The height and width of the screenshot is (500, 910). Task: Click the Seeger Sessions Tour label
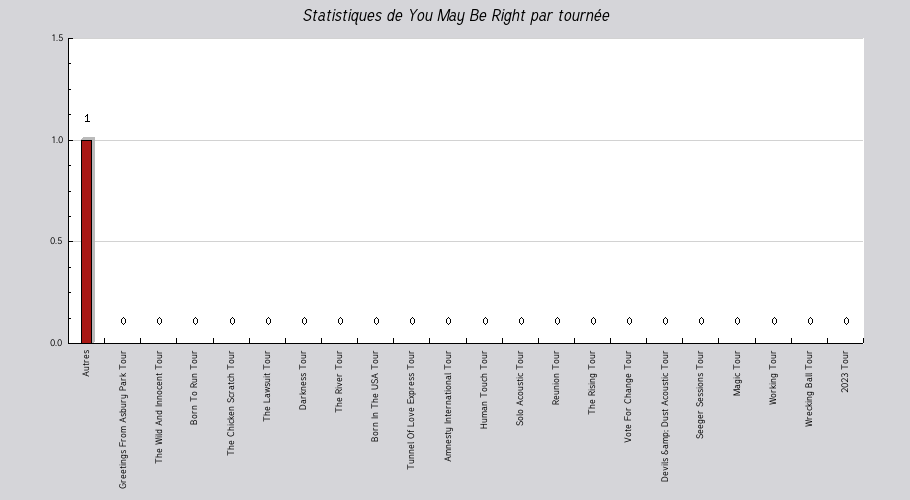pos(699,394)
